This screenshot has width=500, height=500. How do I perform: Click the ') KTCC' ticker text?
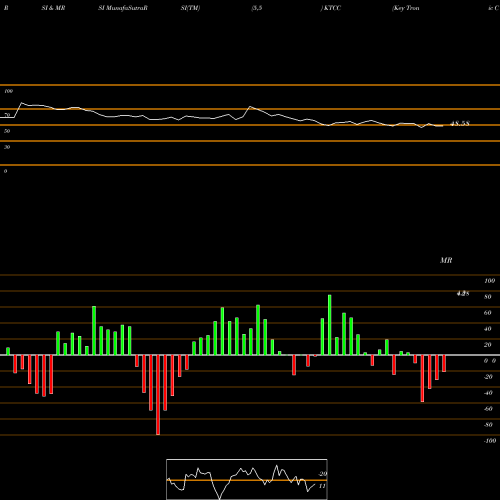point(331,8)
